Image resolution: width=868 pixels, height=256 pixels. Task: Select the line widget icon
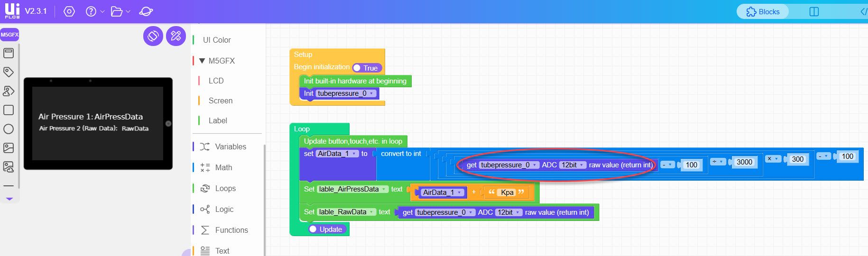pyautogui.click(x=9, y=186)
